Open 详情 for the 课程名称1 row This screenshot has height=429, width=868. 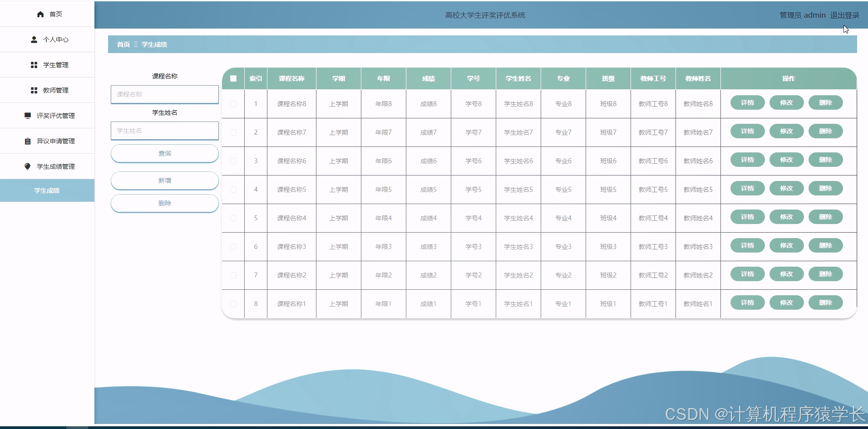(x=747, y=302)
